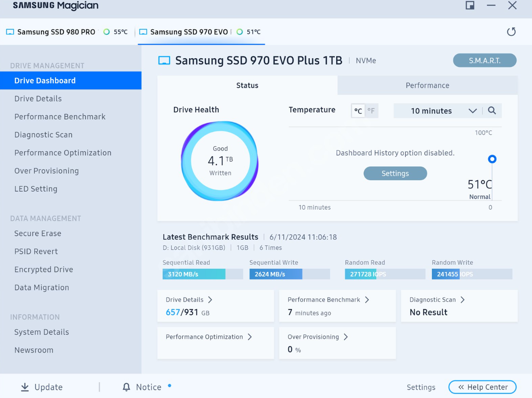Click the Notice bell icon

point(126,387)
